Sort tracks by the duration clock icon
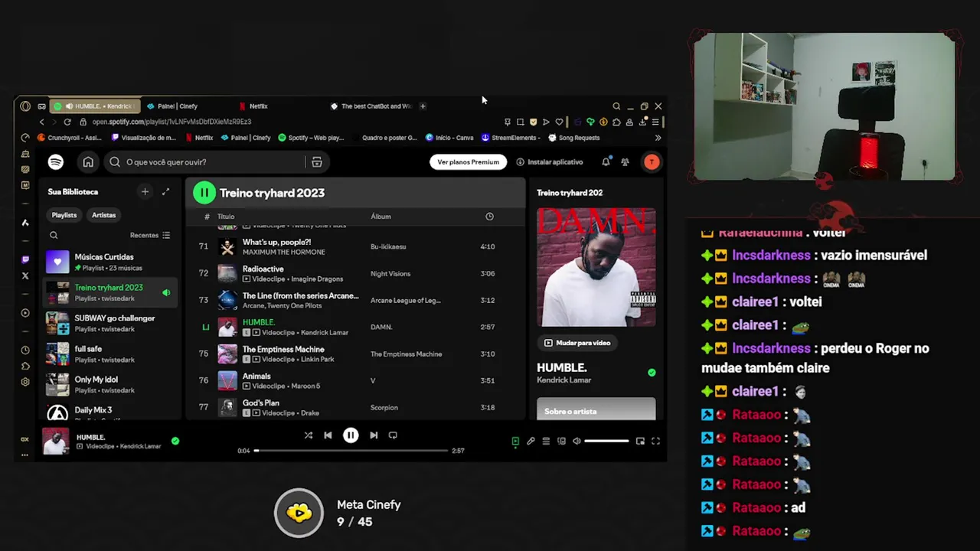 (x=489, y=217)
